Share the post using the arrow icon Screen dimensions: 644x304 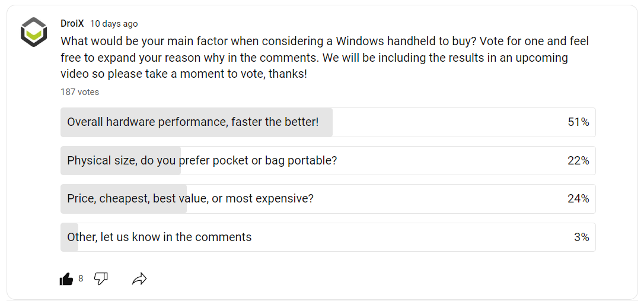[139, 278]
